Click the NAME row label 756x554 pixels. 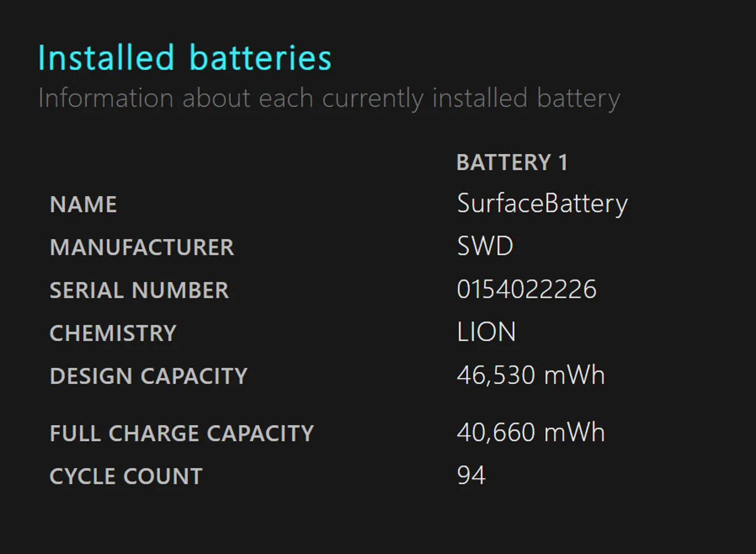(83, 204)
